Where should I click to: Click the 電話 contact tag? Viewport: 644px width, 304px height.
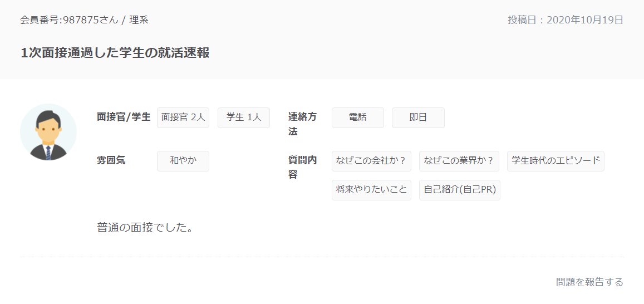[x=358, y=118]
